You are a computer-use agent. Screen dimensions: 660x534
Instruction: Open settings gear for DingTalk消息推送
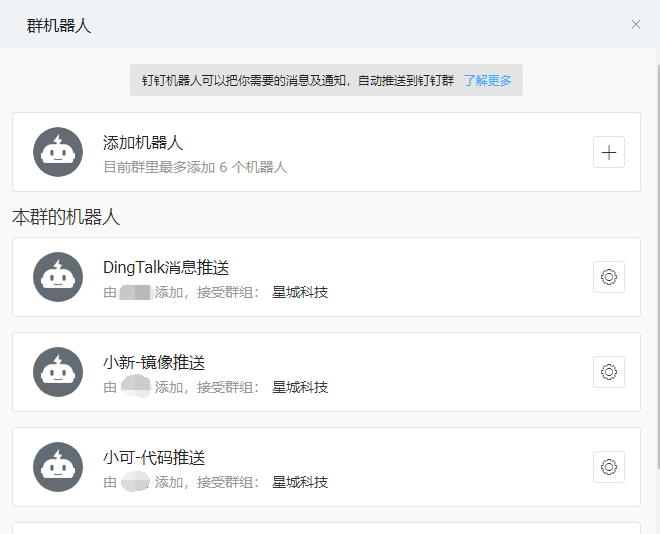coord(609,277)
